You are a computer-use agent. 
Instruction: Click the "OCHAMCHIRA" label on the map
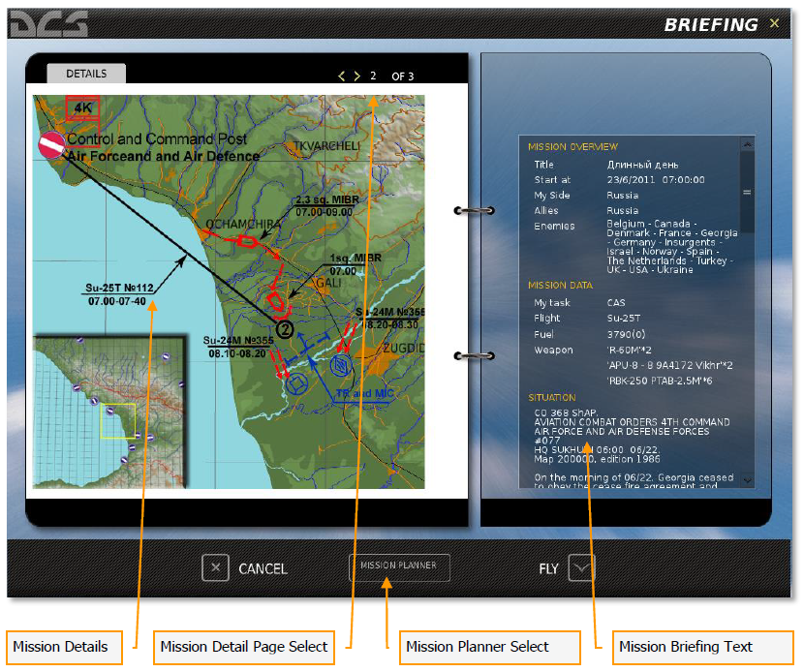243,224
